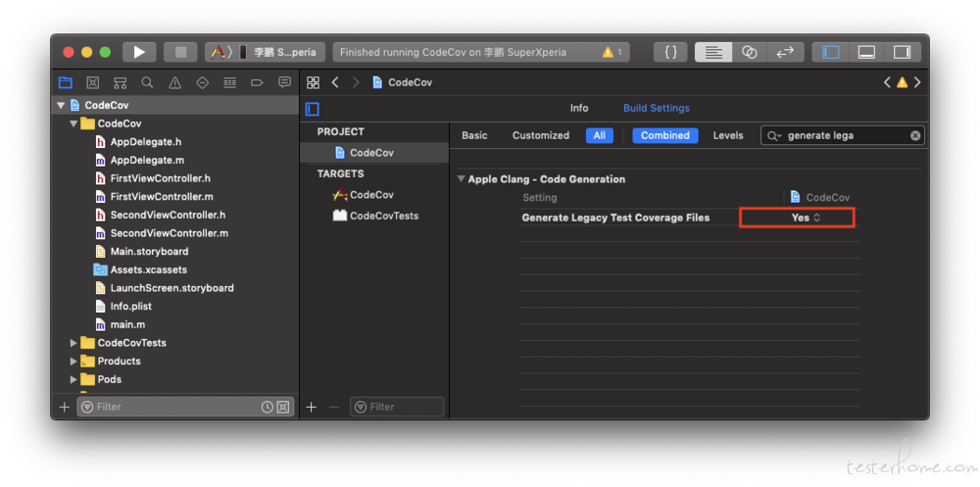
Task: Select the Project navigator icon
Action: [x=65, y=82]
